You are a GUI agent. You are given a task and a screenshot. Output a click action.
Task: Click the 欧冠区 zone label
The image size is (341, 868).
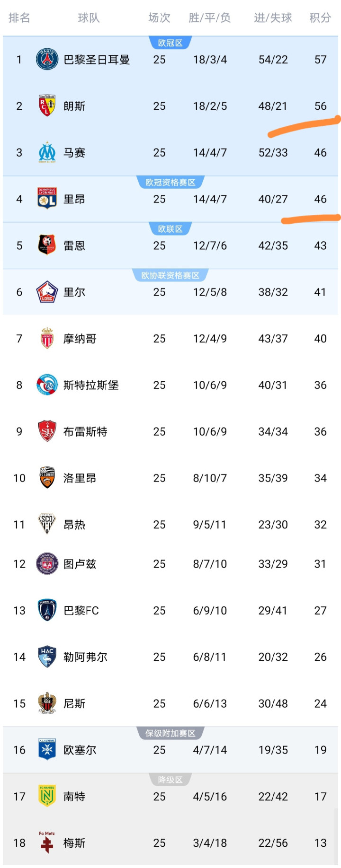click(x=170, y=43)
